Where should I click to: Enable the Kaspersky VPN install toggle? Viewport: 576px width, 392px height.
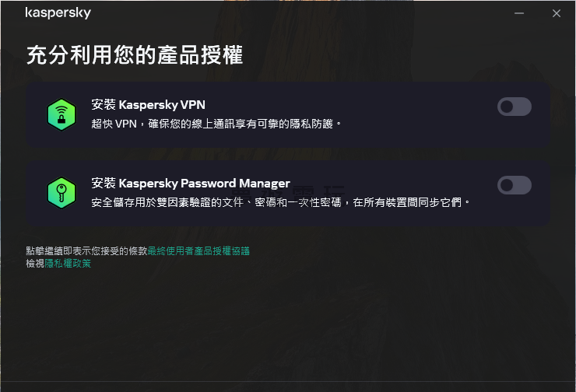coord(515,107)
